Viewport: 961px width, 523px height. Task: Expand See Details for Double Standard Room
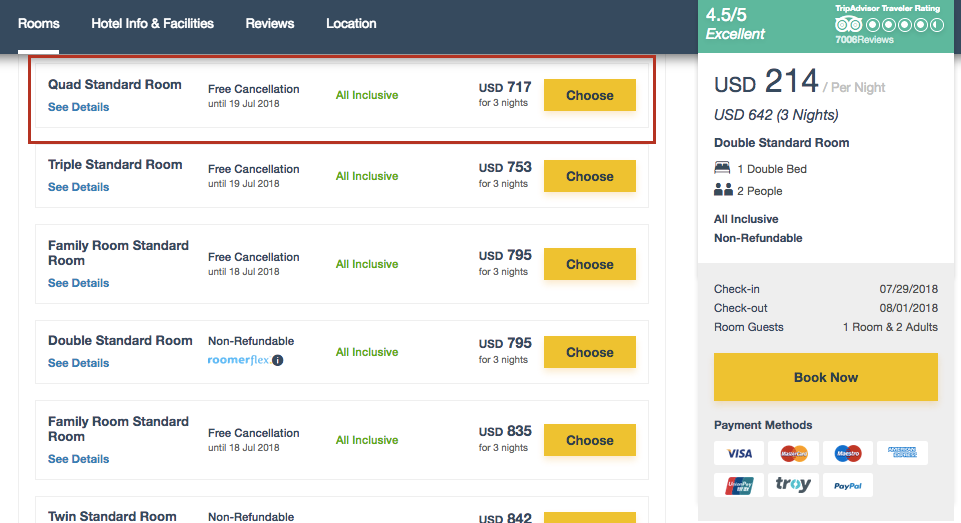point(79,363)
